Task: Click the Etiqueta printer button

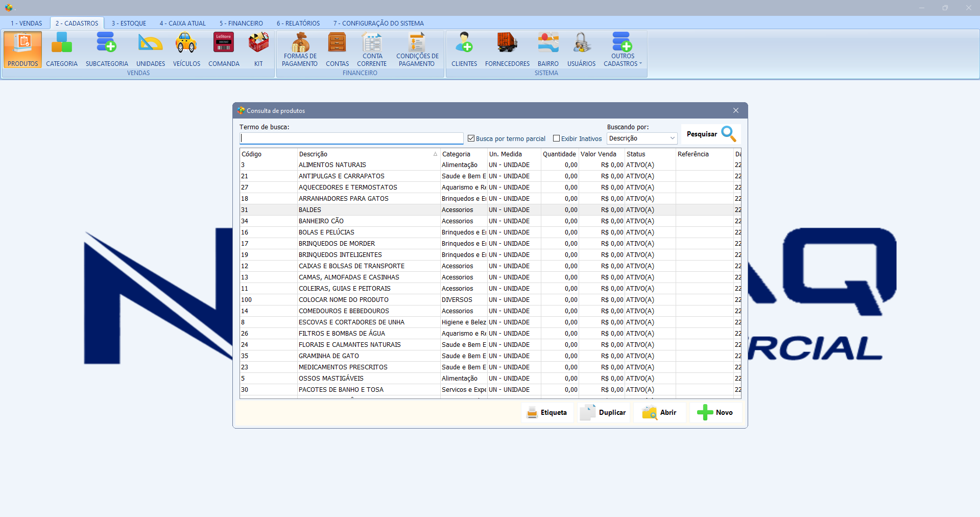Action: (x=547, y=412)
